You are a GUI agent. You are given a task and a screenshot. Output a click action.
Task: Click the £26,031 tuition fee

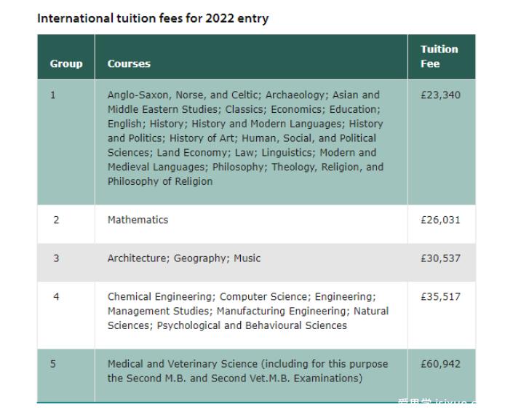click(440, 220)
